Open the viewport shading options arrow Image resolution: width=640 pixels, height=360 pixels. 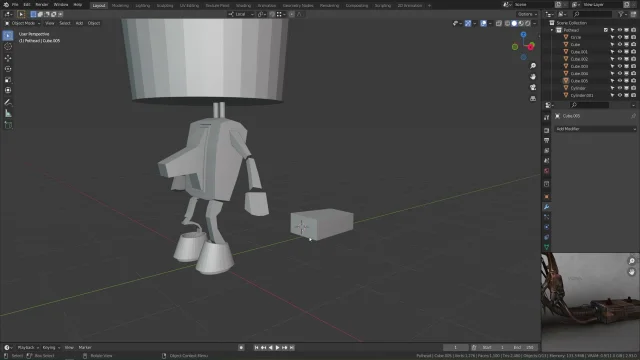[x=535, y=24]
